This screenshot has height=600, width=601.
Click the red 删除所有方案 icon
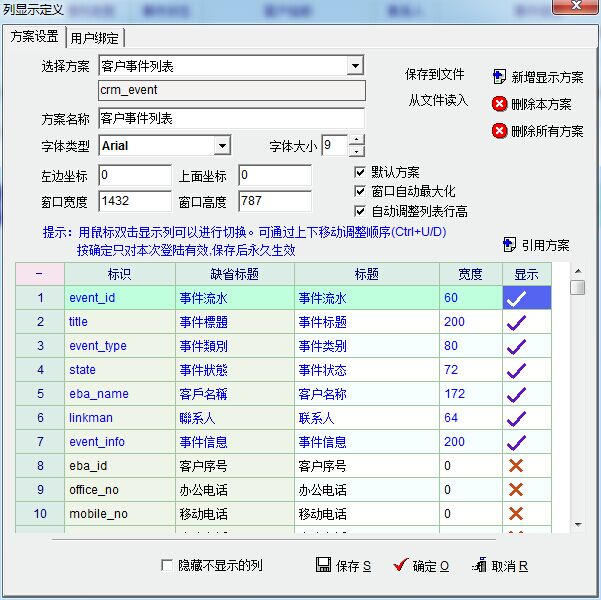click(x=499, y=131)
